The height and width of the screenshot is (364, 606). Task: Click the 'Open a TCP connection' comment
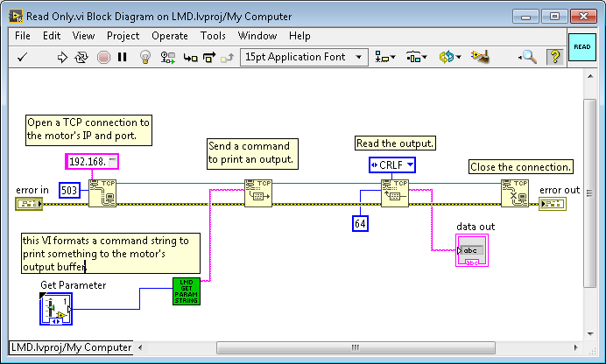pos(88,130)
